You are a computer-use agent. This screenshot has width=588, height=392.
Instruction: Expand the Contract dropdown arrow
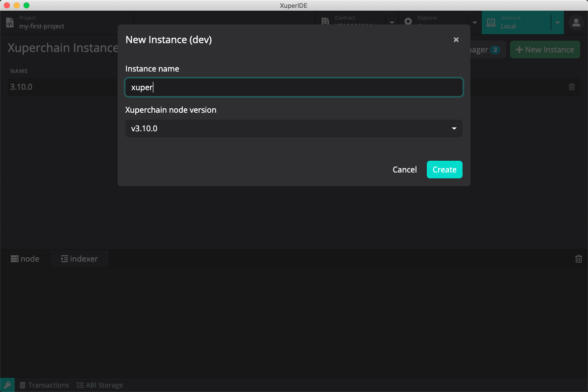coord(392,23)
